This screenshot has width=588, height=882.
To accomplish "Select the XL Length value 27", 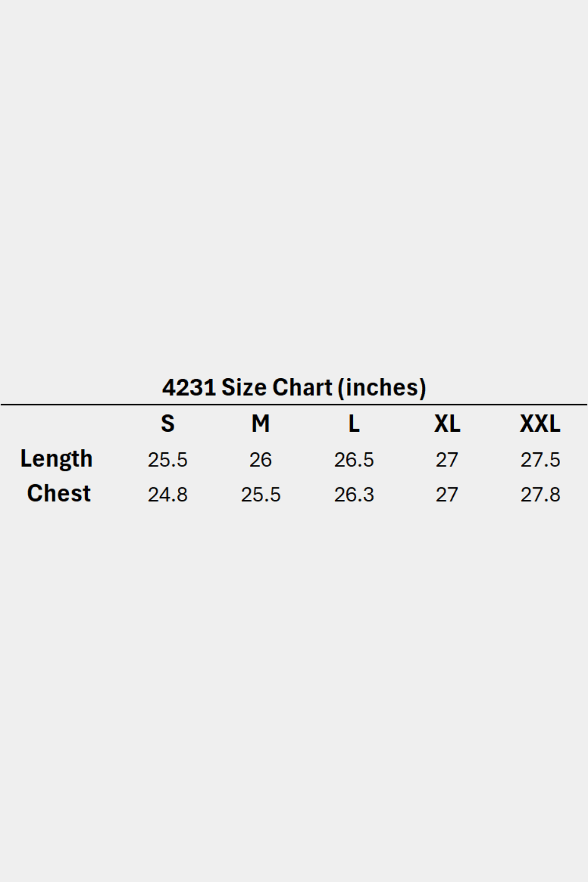I will 447,460.
